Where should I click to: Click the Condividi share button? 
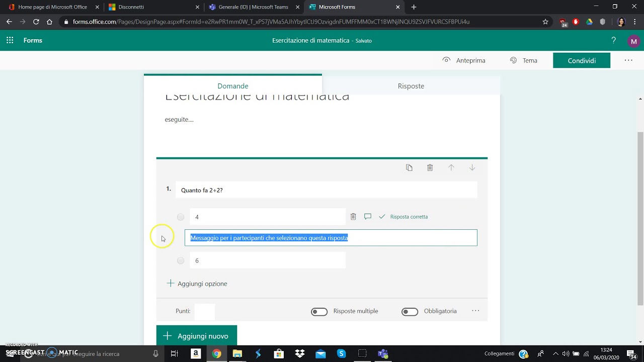tap(582, 60)
